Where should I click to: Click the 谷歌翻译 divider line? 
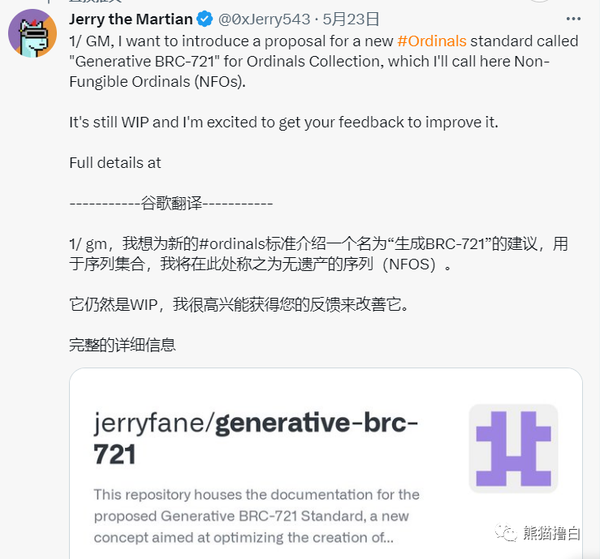tap(171, 203)
